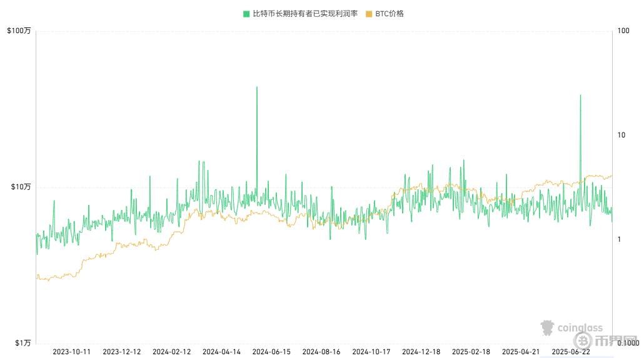Click the coinglass watermark text
Viewport: 644px width, 358px height.
point(580,327)
